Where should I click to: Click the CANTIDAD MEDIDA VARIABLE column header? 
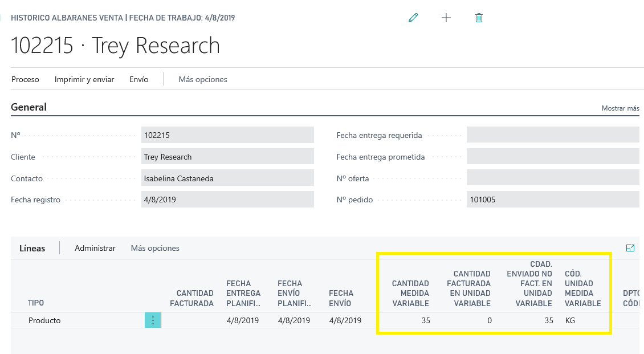click(410, 293)
